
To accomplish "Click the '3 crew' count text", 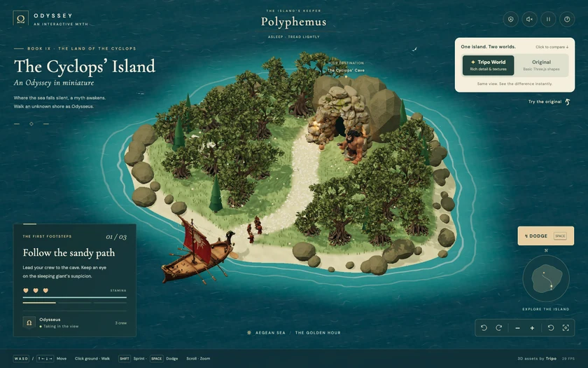I will pos(120,323).
